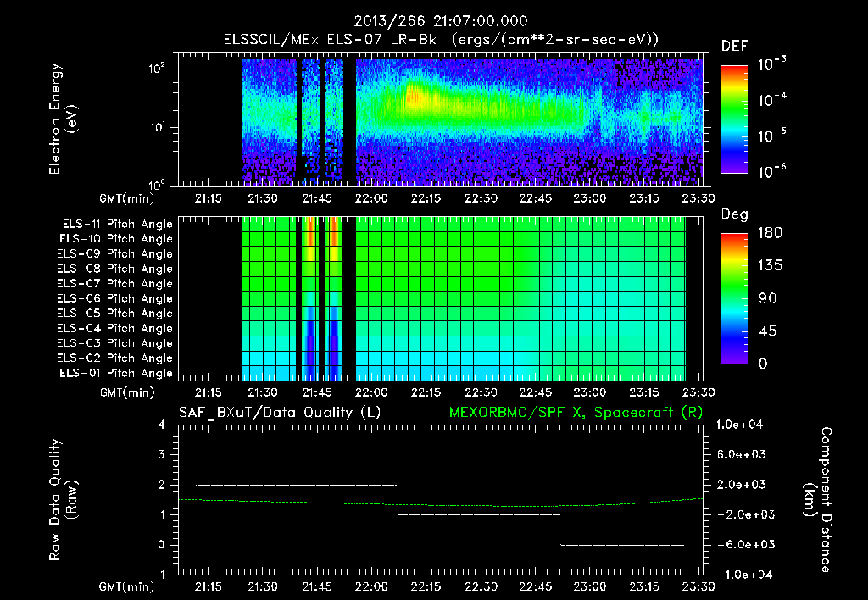Click the Component Distance (km) axis label
Screen dimensions: 868x600
coord(818,500)
